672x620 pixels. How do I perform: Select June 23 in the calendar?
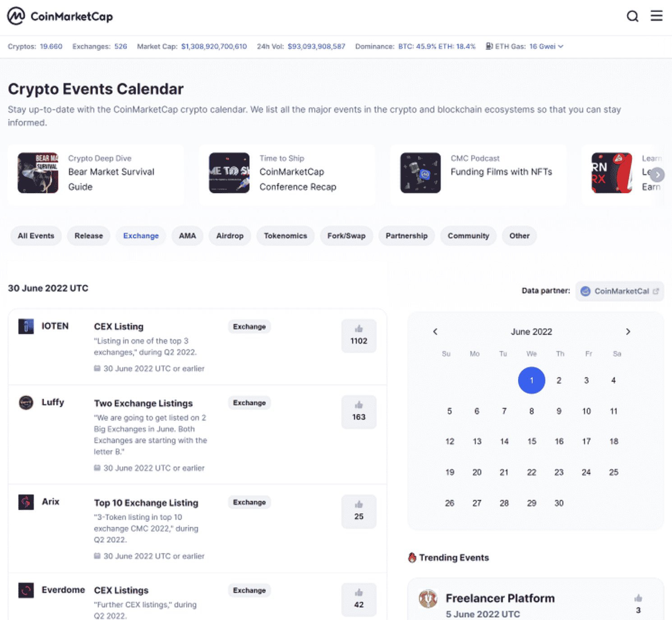[x=559, y=472]
